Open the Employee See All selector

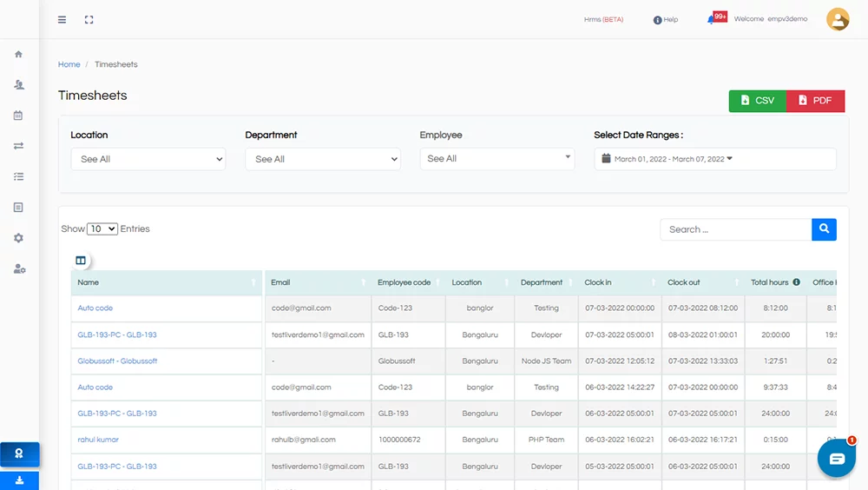point(497,158)
